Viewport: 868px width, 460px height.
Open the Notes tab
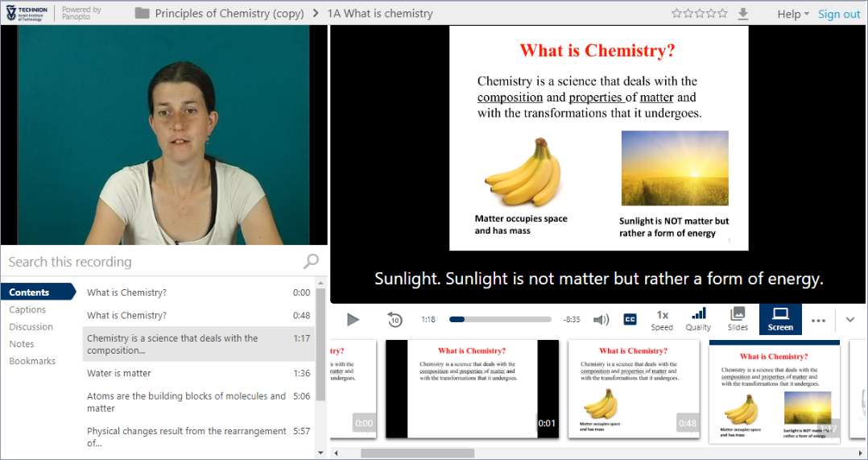(x=22, y=344)
